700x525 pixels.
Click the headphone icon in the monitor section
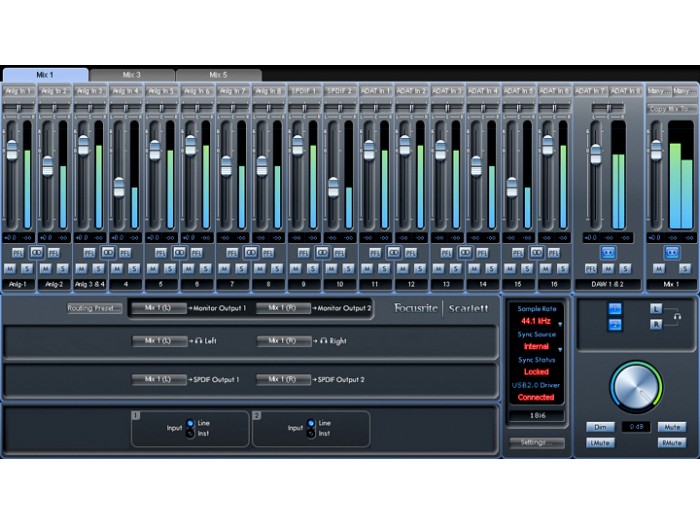[677, 316]
